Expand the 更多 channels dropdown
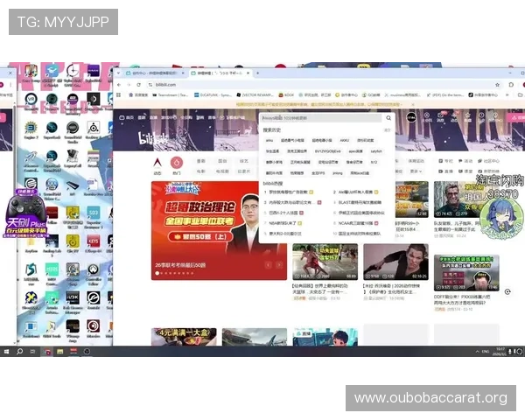 (x=416, y=171)
